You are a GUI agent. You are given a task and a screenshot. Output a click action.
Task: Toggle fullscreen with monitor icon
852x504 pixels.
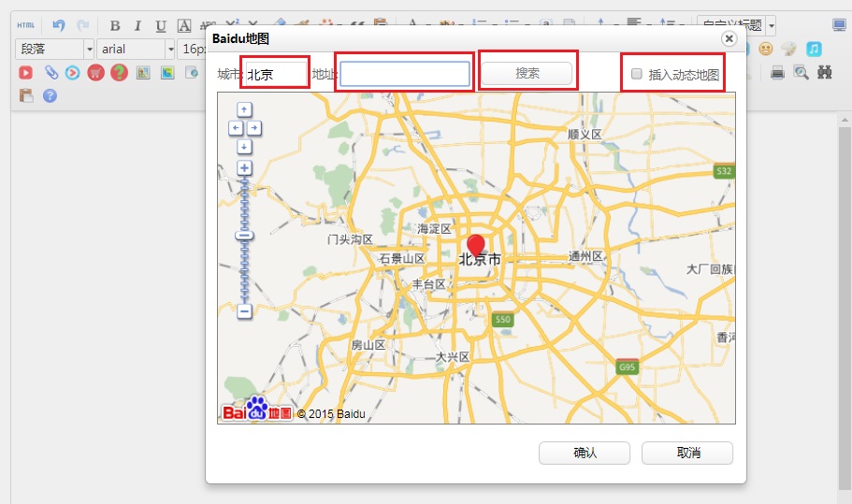point(840,25)
